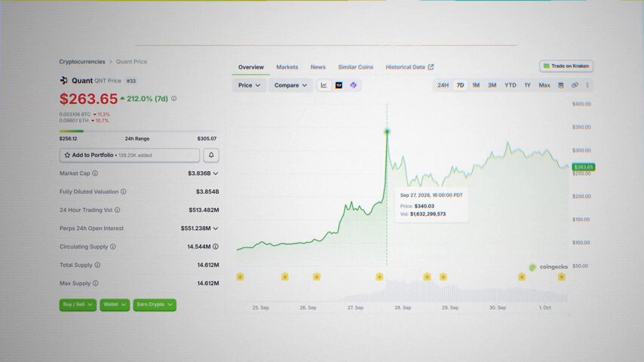The image size is (644, 362).
Task: Open the Buy / Sell dropdown button
Action: pyautogui.click(x=78, y=305)
